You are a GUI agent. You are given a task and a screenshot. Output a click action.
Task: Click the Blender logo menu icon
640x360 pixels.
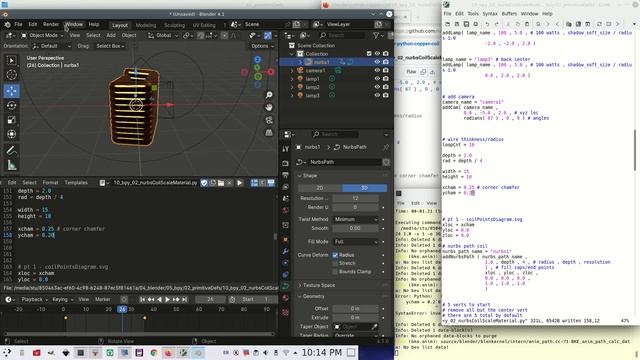(x=7, y=24)
